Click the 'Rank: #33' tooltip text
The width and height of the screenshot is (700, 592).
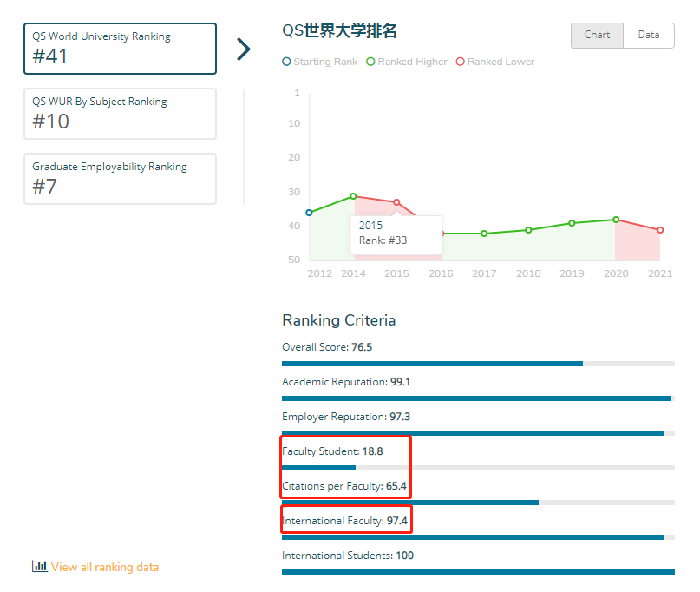(383, 240)
